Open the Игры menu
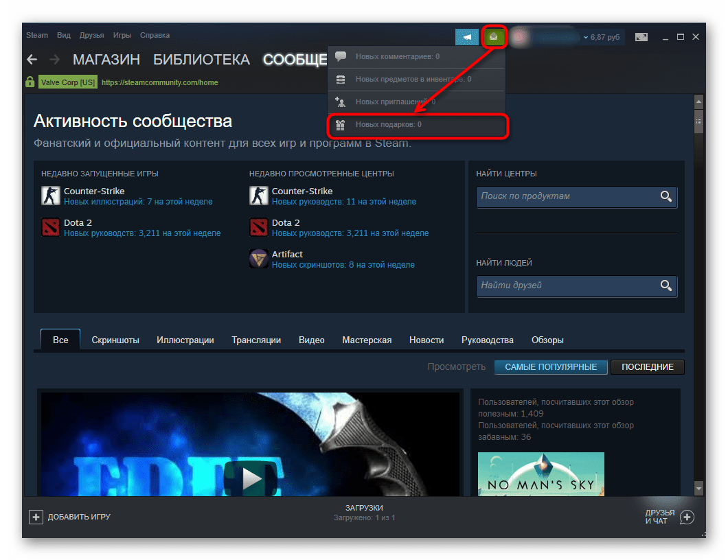 tap(122, 35)
